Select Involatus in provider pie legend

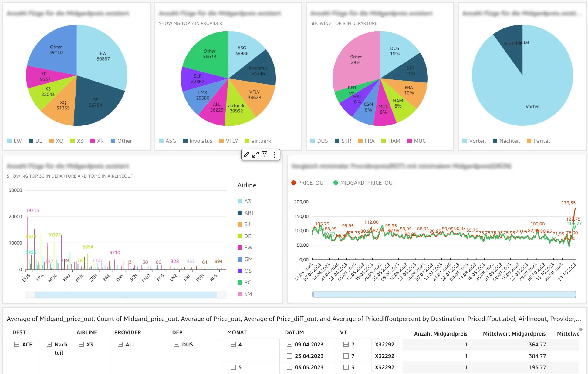[198, 141]
